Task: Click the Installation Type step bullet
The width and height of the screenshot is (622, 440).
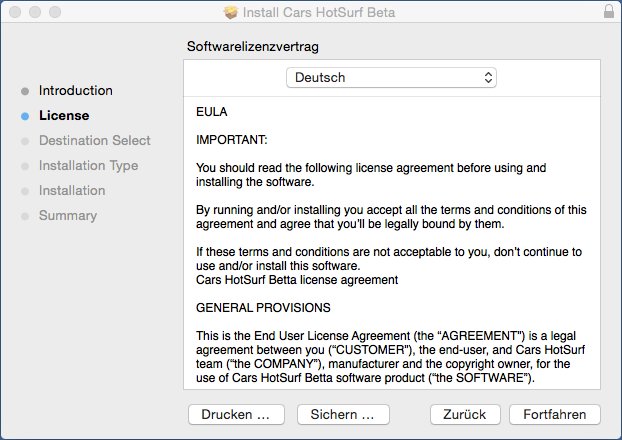Action: click(25, 166)
